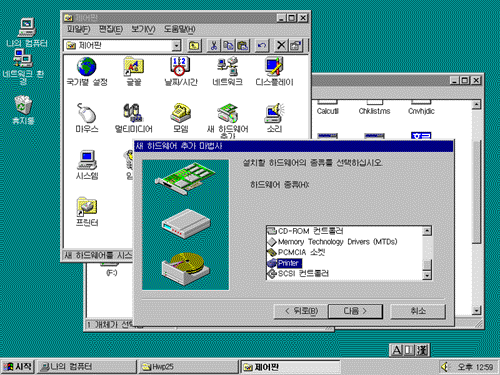This screenshot has width=500, height=375.
Task: Open the 멀티미디어 multimedia icon
Action: tap(134, 118)
